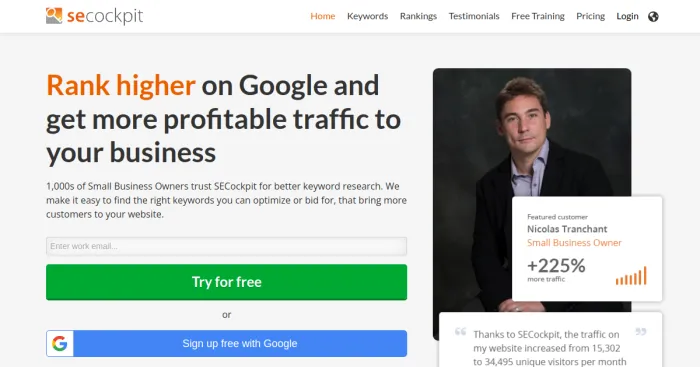The width and height of the screenshot is (700, 367).
Task: Go to the Home menu item
Action: (323, 16)
